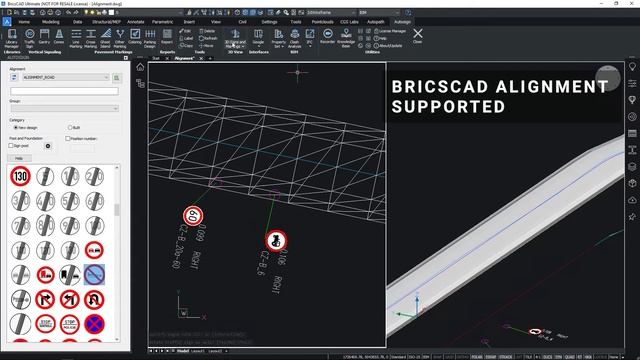Switch to the Modeling ribbon tab
640x360 pixels.
point(51,22)
